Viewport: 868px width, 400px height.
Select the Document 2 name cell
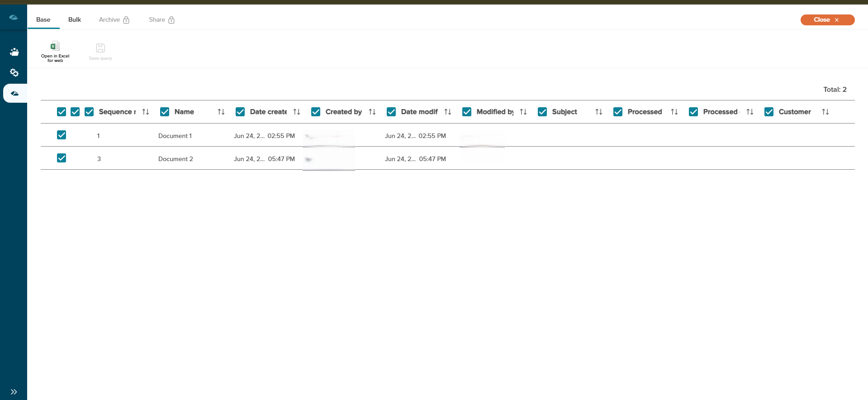point(175,159)
